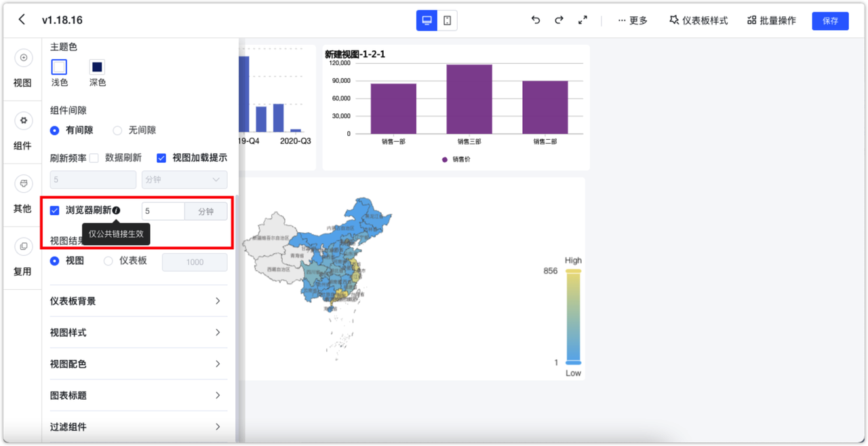Expand 图表标题 section
This screenshot has width=868, height=446.
(x=139, y=395)
